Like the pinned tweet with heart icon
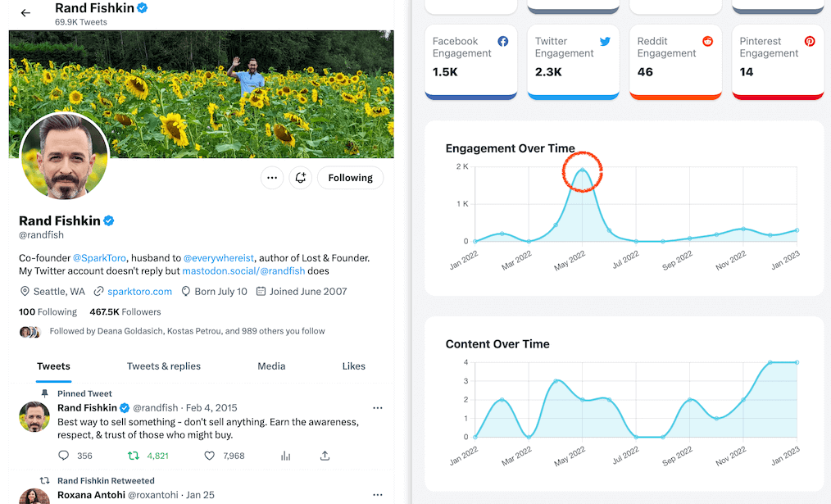The width and height of the screenshot is (831, 504). pos(209,456)
